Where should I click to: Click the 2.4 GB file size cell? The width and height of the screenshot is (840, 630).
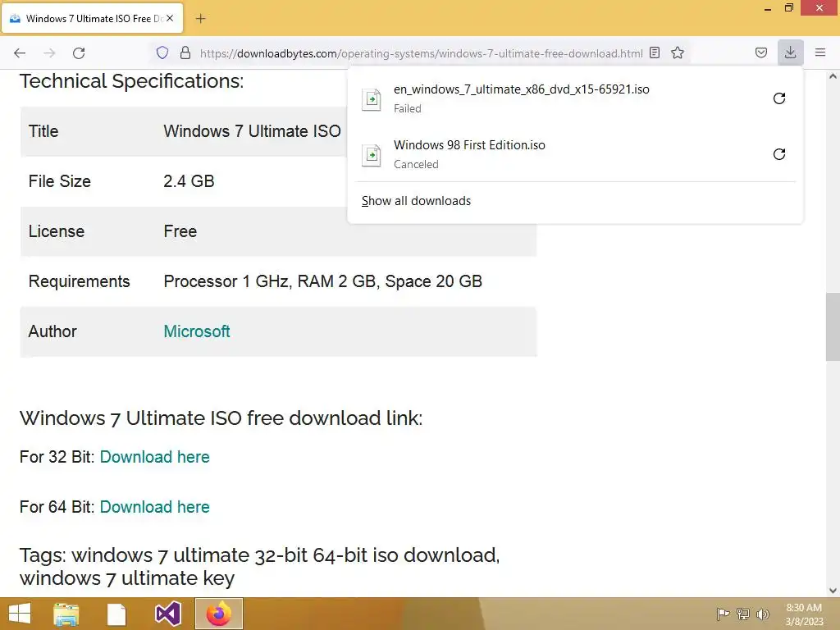pyautogui.click(x=189, y=181)
